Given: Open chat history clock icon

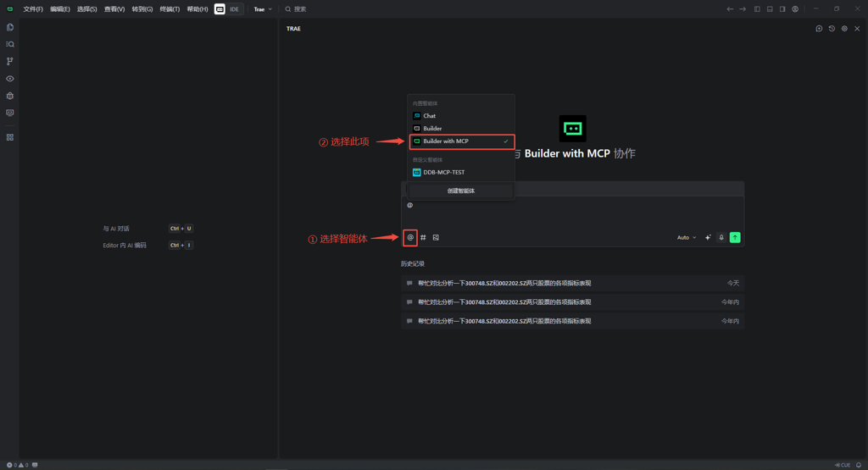Looking at the screenshot, I should 832,29.
